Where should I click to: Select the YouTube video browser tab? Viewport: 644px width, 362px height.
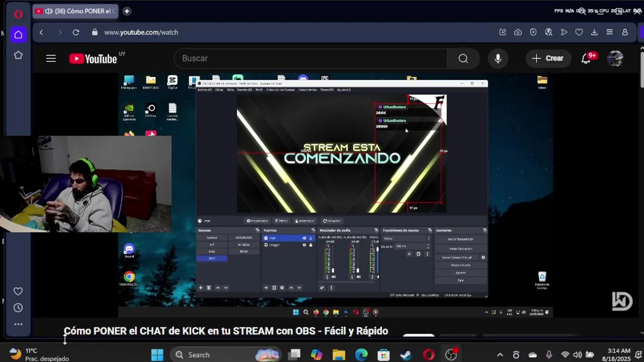point(75,11)
